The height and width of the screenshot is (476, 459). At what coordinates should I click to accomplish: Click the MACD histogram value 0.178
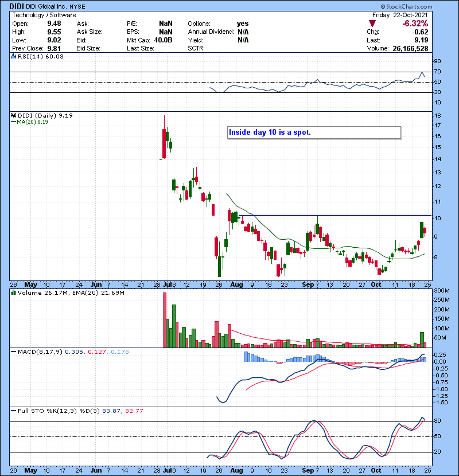tap(120, 352)
